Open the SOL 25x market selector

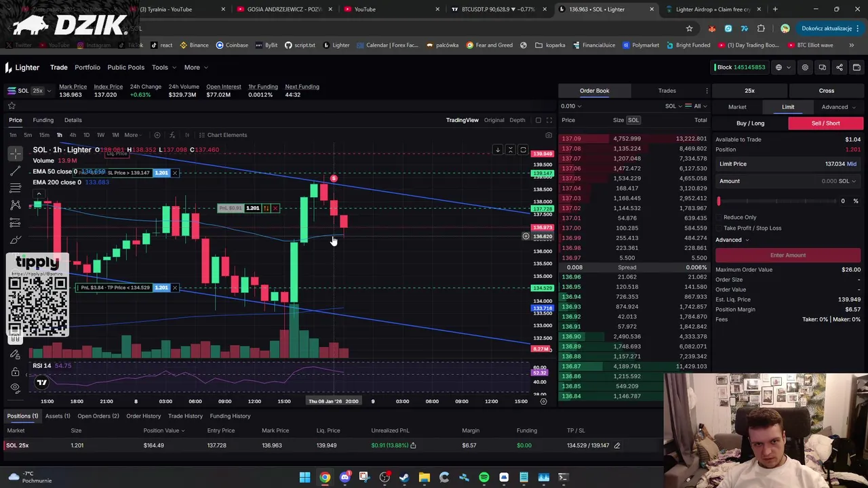tap(28, 91)
